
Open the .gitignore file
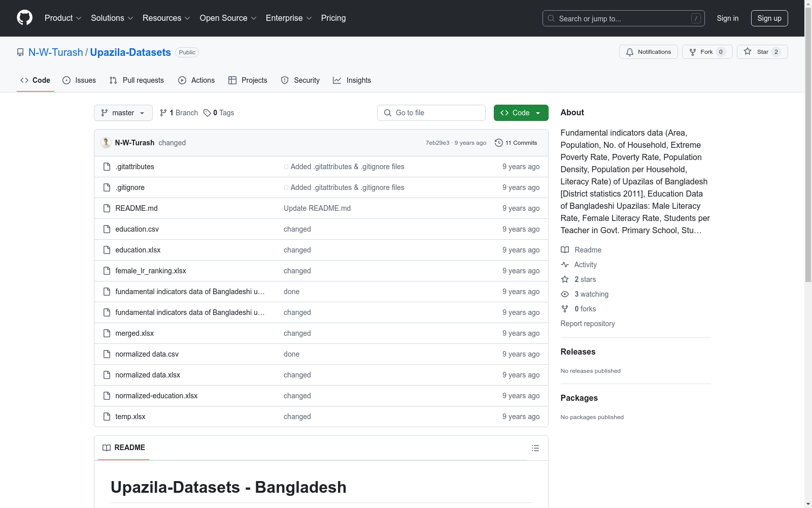point(130,187)
